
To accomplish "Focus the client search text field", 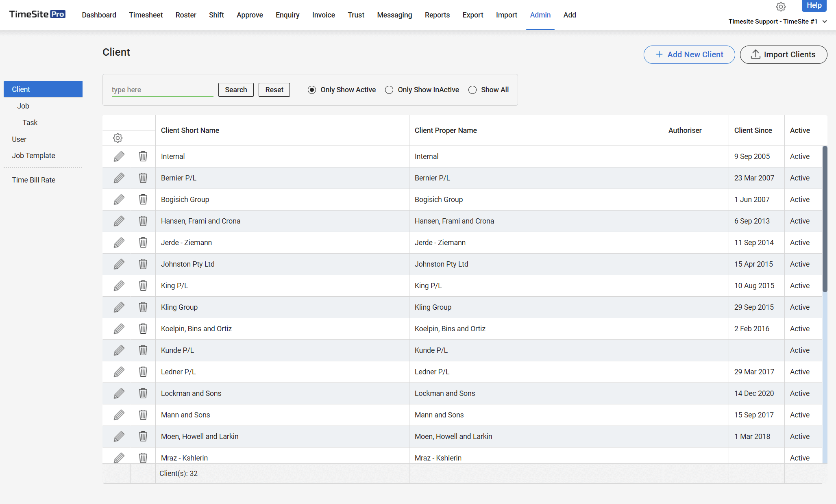I will (x=162, y=90).
